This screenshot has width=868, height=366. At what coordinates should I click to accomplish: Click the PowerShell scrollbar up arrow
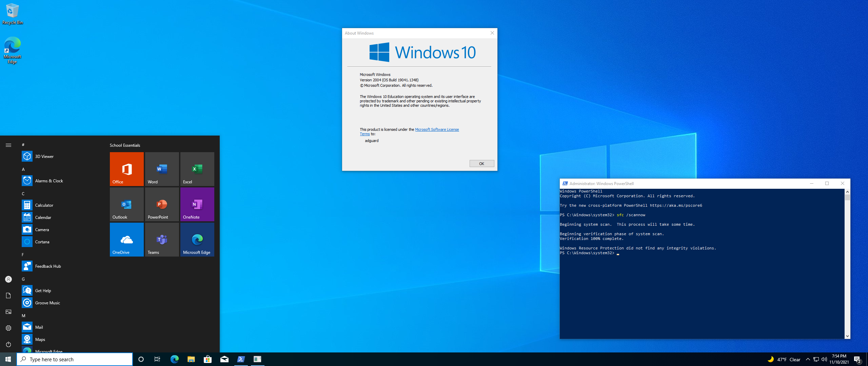(x=847, y=191)
